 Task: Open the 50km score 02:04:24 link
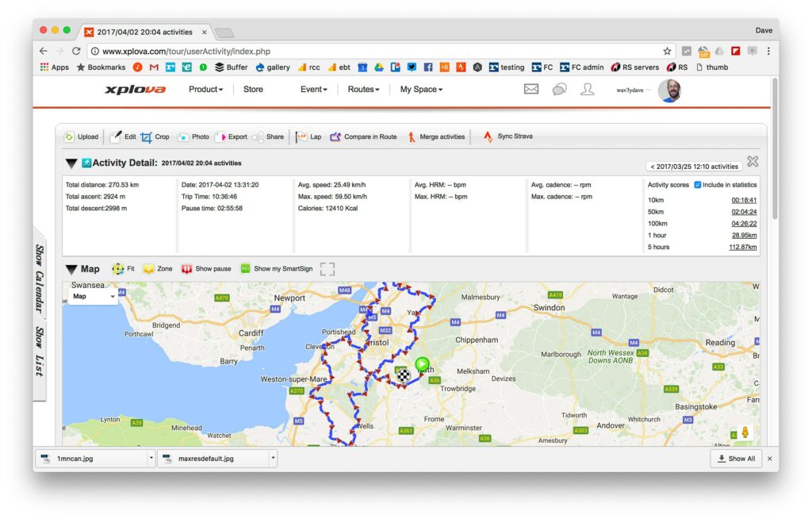pyautogui.click(x=744, y=212)
